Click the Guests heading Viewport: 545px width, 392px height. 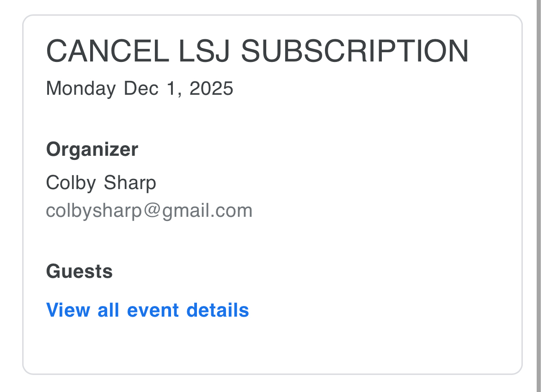tap(80, 271)
